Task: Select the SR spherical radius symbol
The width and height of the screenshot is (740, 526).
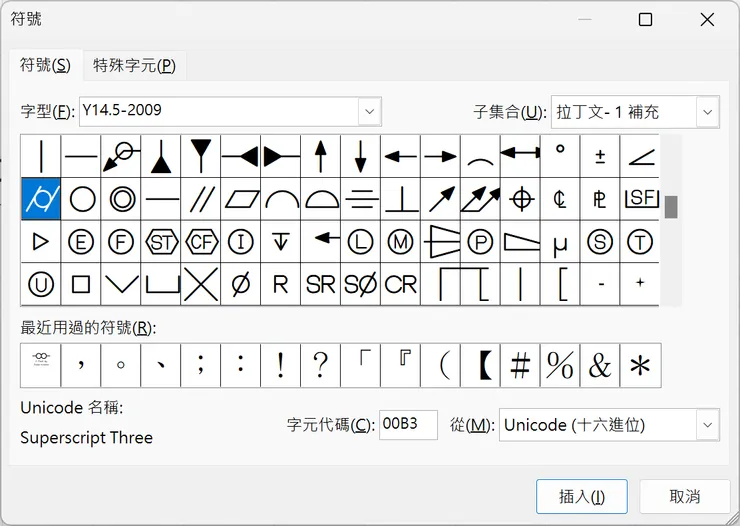Action: click(320, 284)
